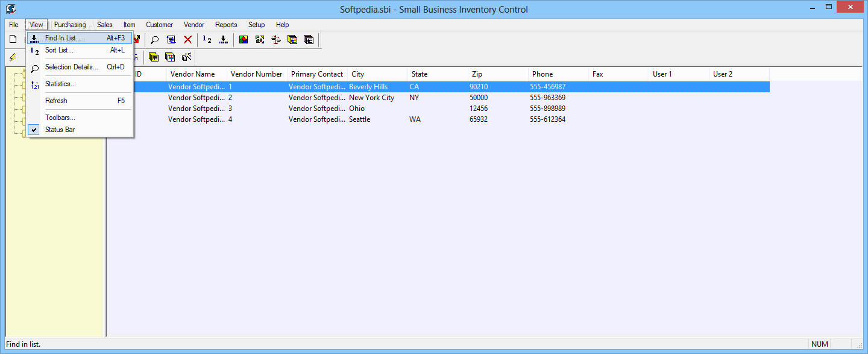
Task: Click the balance scales toolbar icon
Action: click(276, 40)
